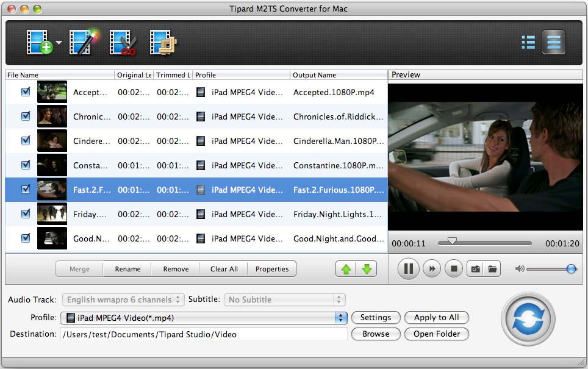Take a snapshot with the camera icon
This screenshot has height=369, width=588.
(475, 268)
